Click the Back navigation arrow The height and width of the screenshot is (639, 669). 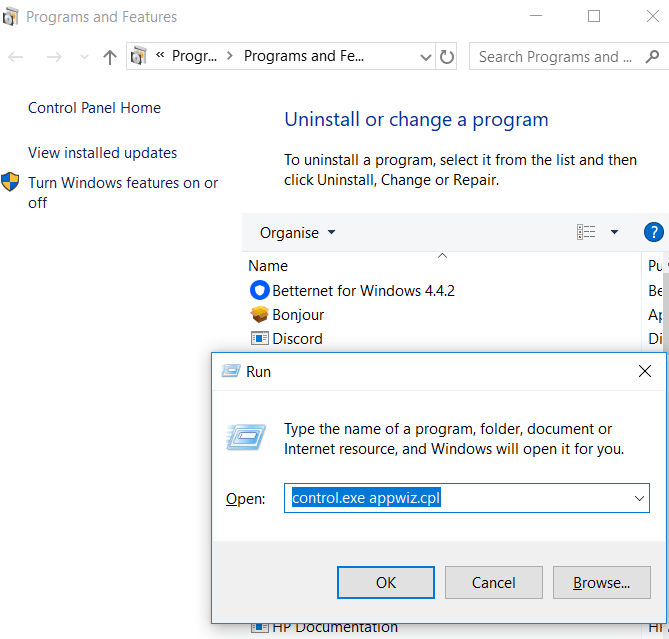16,57
